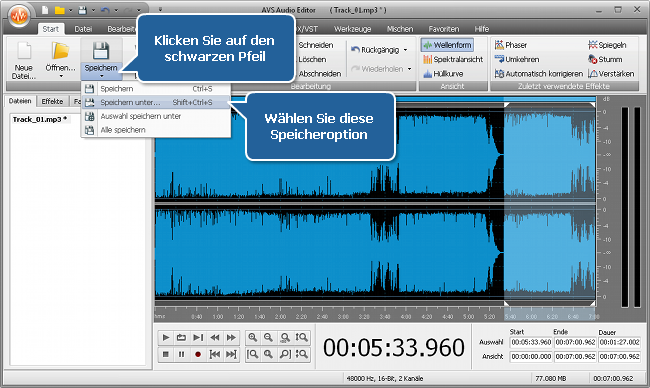This screenshot has height=388, width=650.
Task: Click the quick access new file icon
Action: point(45,10)
